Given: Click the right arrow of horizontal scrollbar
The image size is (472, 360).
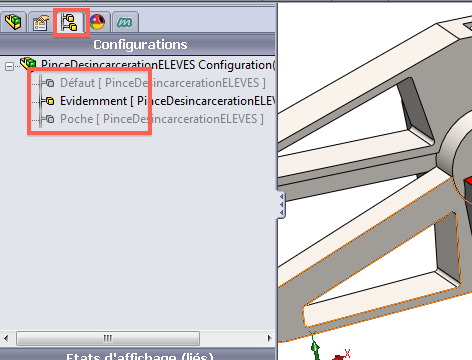Looking at the screenshot, I should pos(269,338).
